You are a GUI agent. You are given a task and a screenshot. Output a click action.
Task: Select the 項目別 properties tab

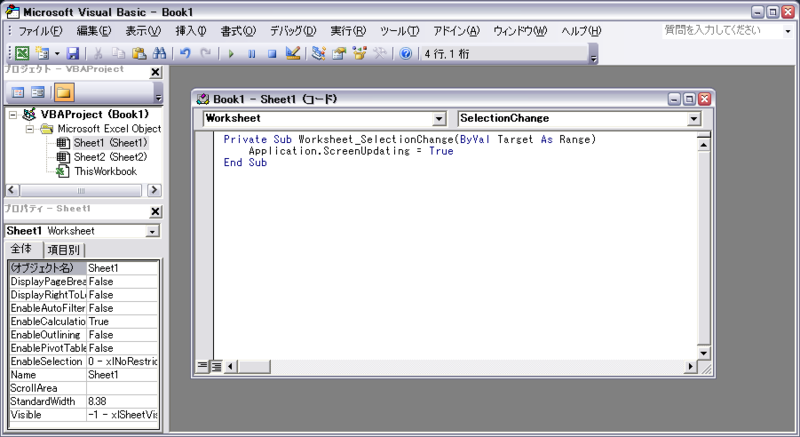coord(64,250)
